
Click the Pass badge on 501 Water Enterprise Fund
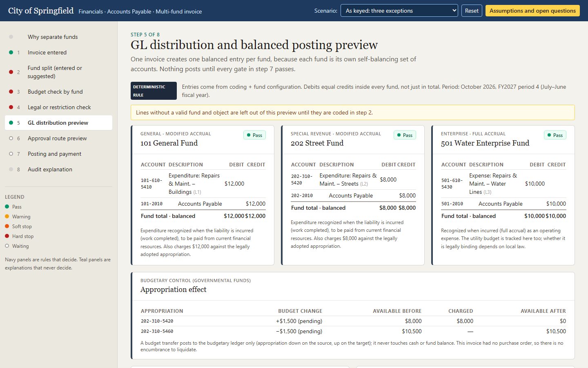[555, 135]
